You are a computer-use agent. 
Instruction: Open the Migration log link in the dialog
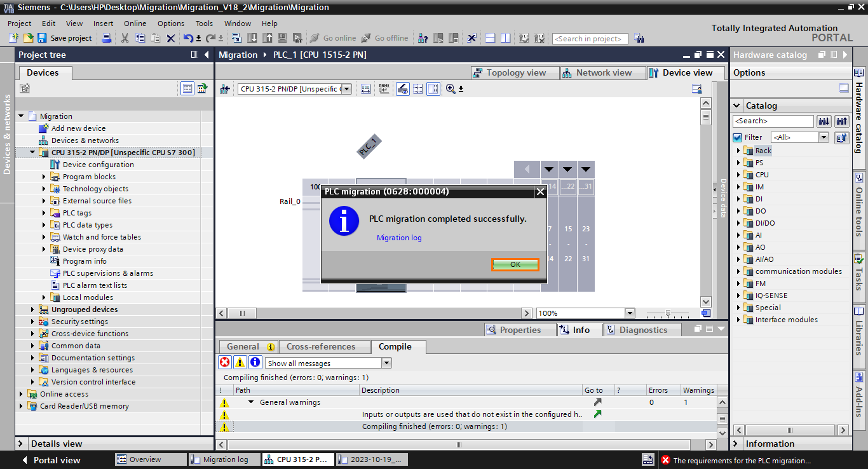pos(399,237)
